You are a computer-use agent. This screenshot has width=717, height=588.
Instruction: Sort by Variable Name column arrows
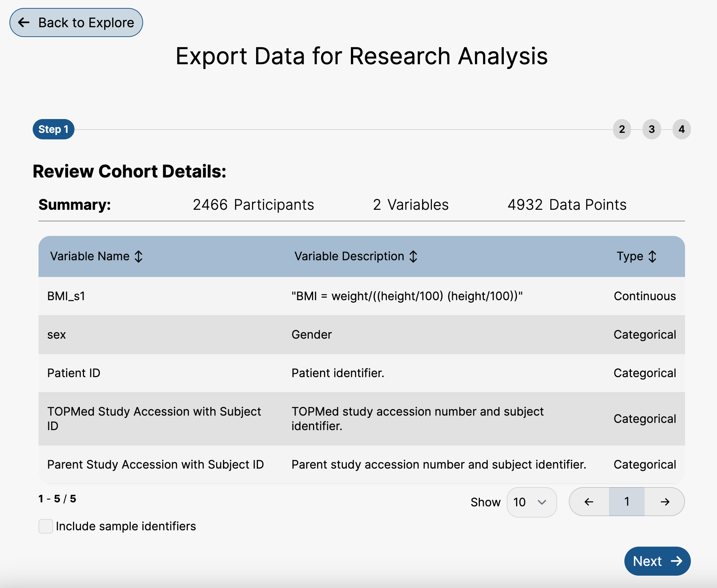(x=138, y=257)
